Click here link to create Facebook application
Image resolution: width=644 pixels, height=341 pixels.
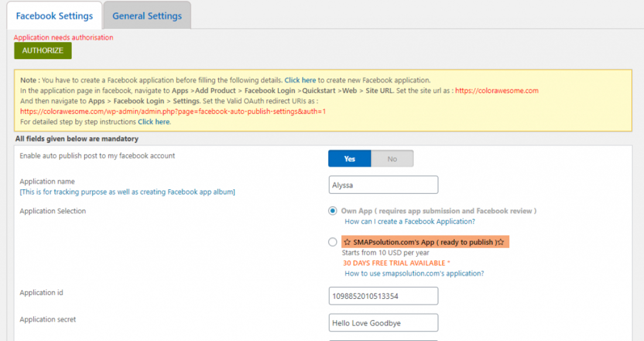300,80
